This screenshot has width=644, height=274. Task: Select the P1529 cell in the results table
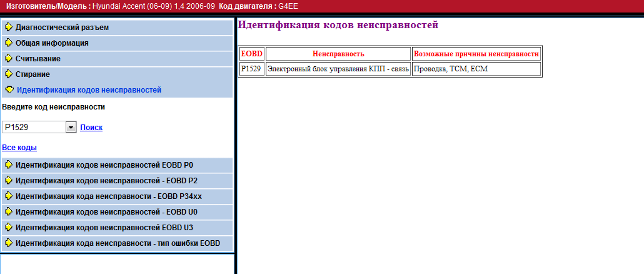pos(251,69)
